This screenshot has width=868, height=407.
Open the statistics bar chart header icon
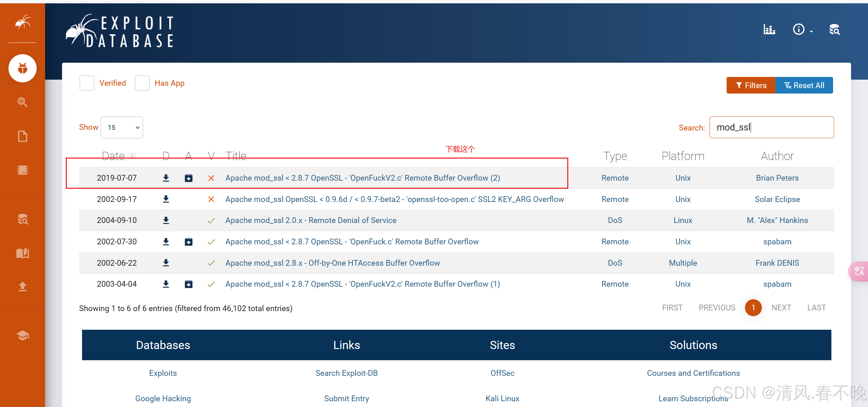pyautogui.click(x=769, y=29)
